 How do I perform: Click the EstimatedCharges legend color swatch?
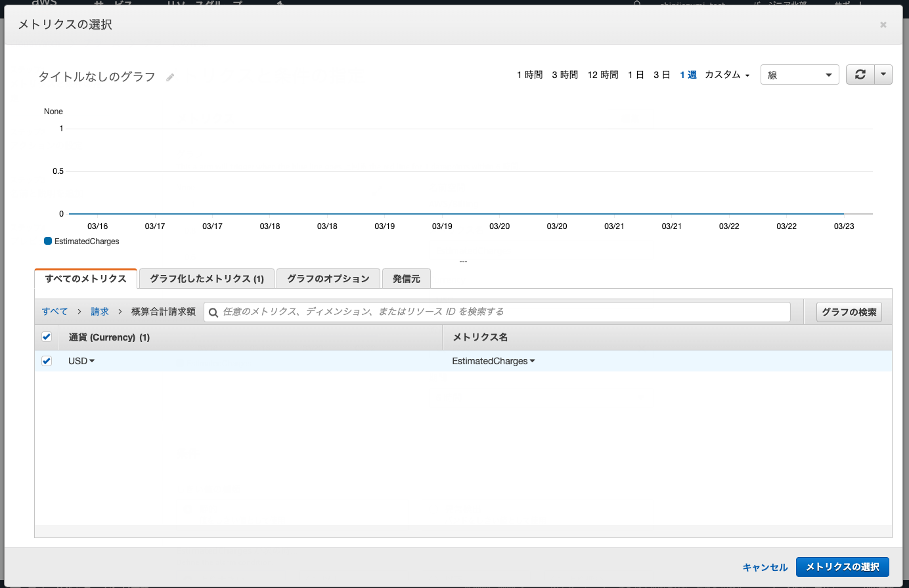pos(48,241)
